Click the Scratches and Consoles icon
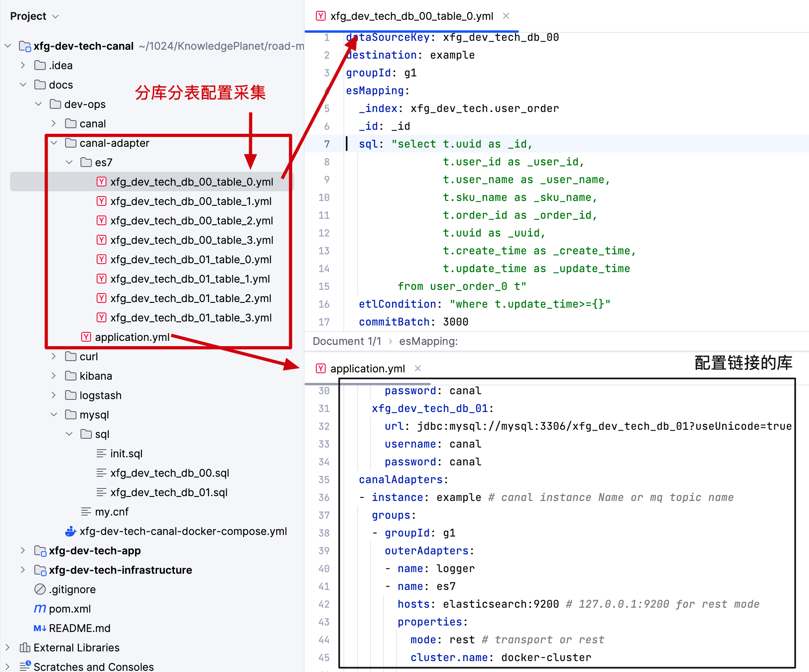This screenshot has width=809, height=672. (25, 666)
